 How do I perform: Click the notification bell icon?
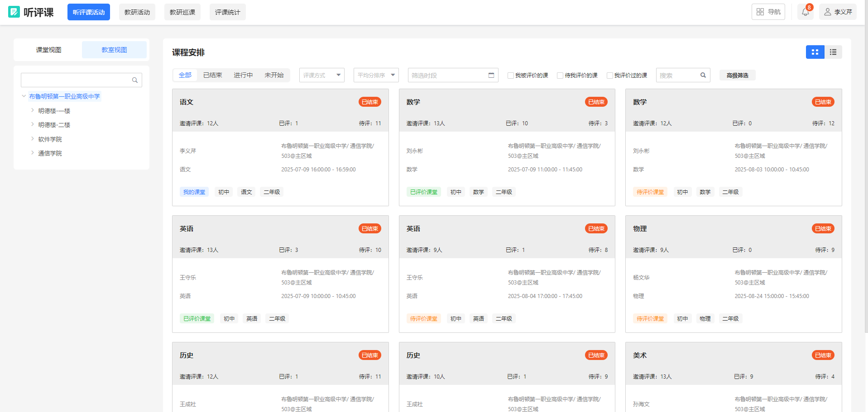[x=805, y=12]
